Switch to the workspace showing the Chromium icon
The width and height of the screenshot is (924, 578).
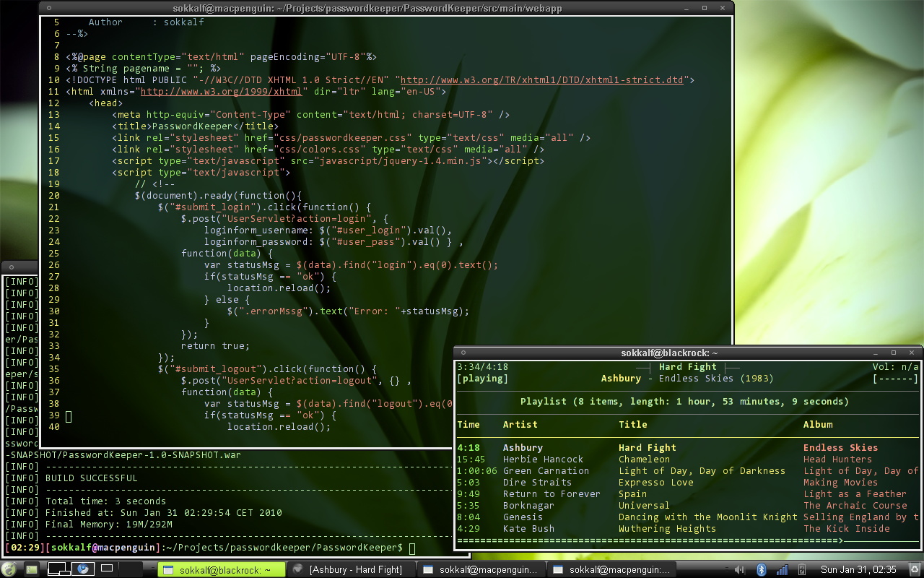(x=82, y=569)
